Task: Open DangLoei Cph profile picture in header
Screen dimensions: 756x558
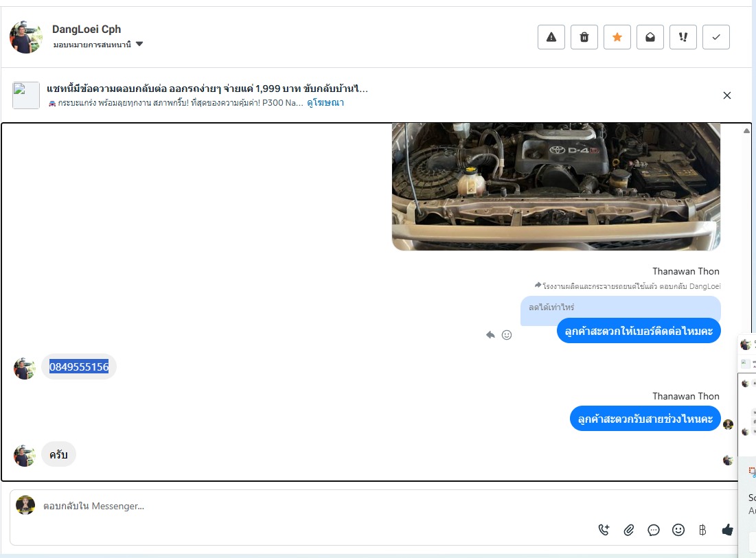Action: [25, 37]
